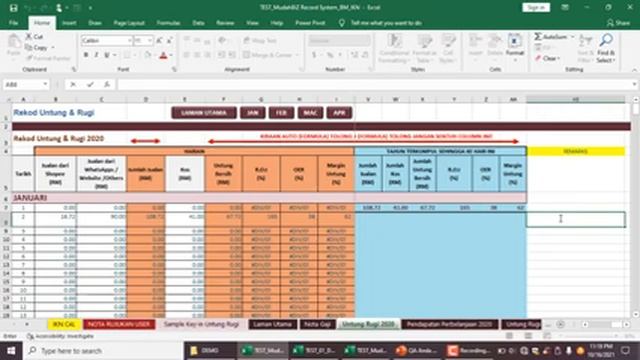Open the NOTA RUJUKAN USER sheet tab
The width and height of the screenshot is (640, 360).
click(x=119, y=324)
